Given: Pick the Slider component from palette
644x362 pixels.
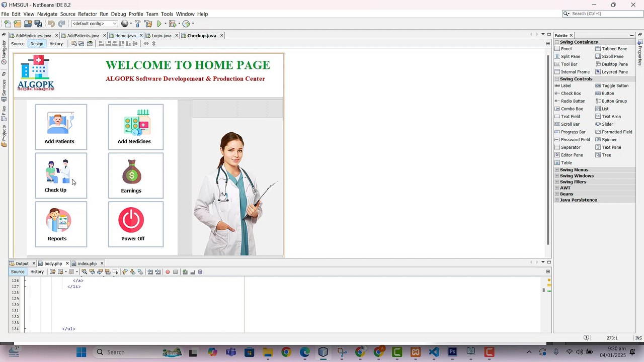Looking at the screenshot, I should [604, 124].
